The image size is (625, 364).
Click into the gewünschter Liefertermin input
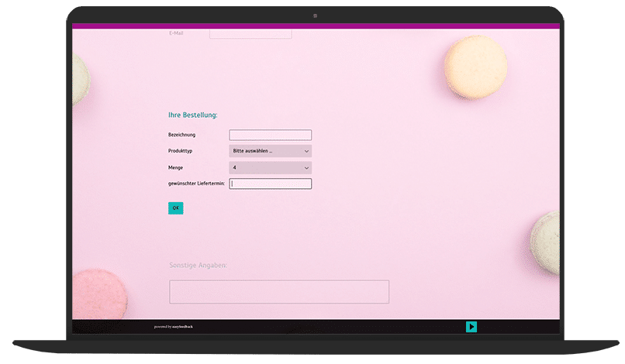(x=270, y=184)
